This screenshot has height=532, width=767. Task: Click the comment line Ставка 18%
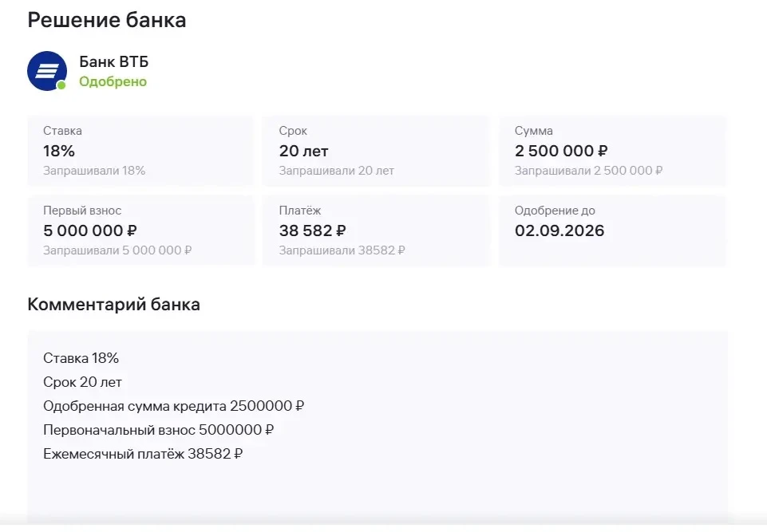pos(81,358)
